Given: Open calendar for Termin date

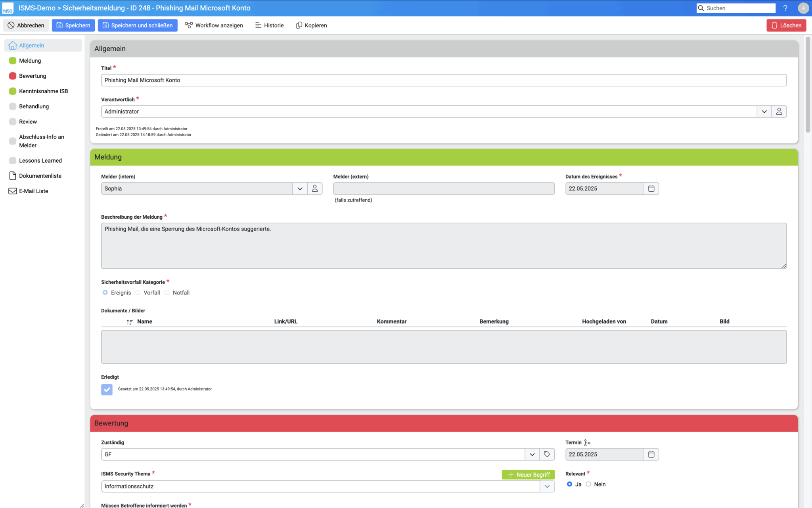Looking at the screenshot, I should tap(651, 454).
